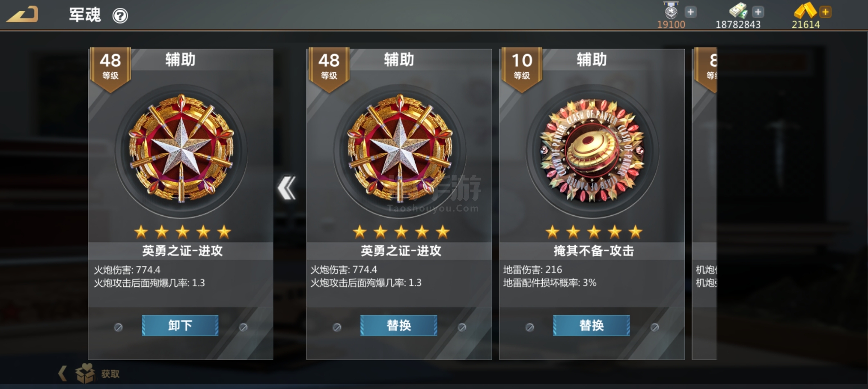Image resolution: width=868 pixels, height=389 pixels.
Task: Click the partially visible fourth card
Action: [x=704, y=204]
